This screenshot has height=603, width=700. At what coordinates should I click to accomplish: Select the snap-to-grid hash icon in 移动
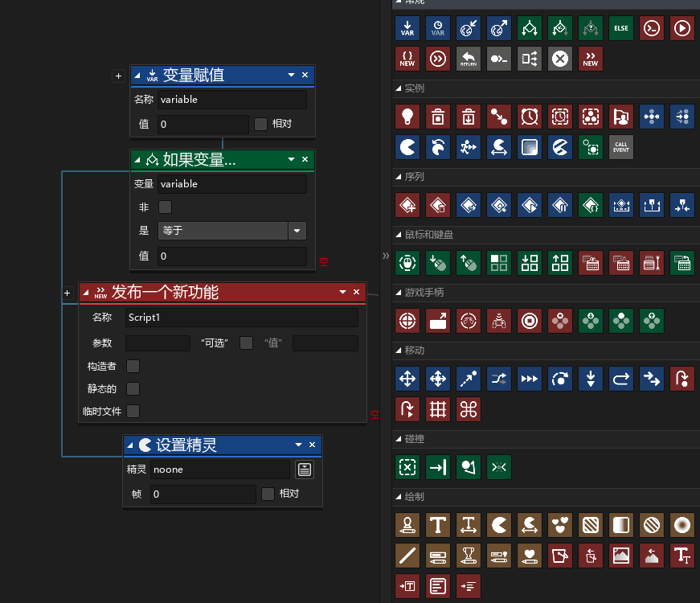(438, 409)
